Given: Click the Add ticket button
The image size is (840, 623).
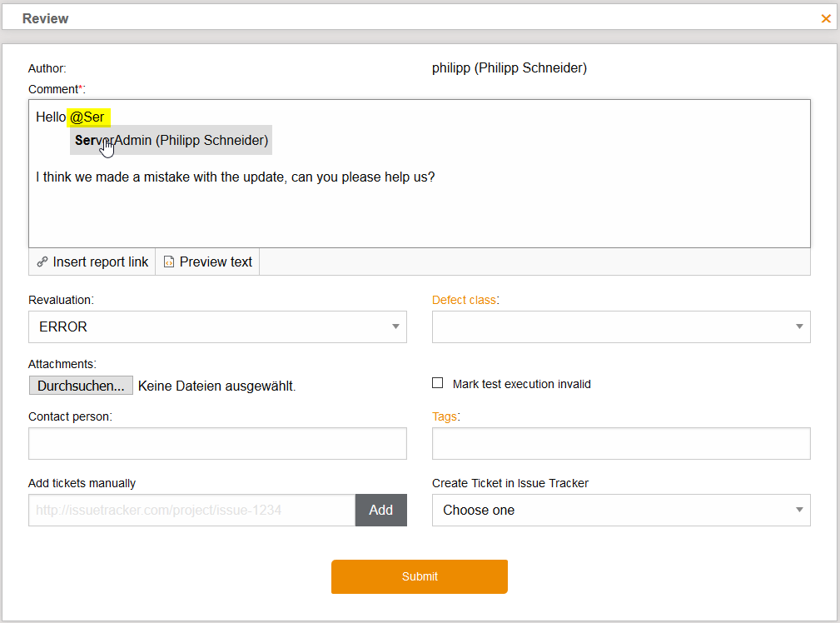Looking at the screenshot, I should tap(380, 510).
